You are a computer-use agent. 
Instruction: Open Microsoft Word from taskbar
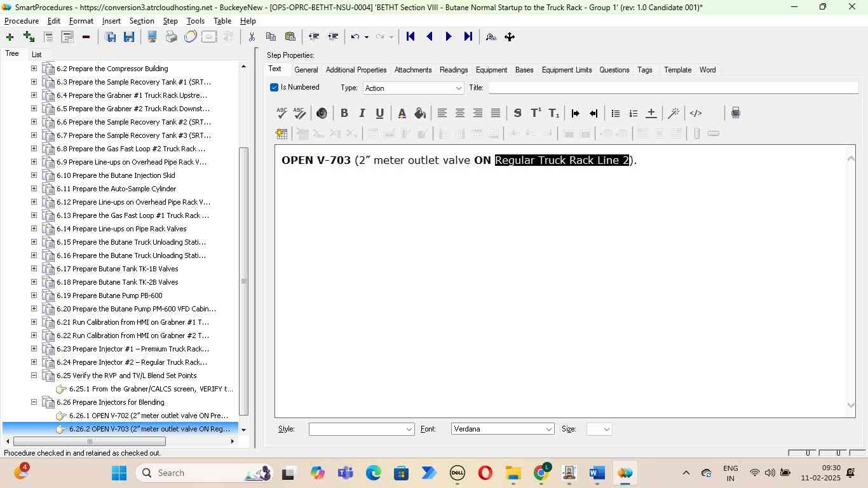(597, 473)
